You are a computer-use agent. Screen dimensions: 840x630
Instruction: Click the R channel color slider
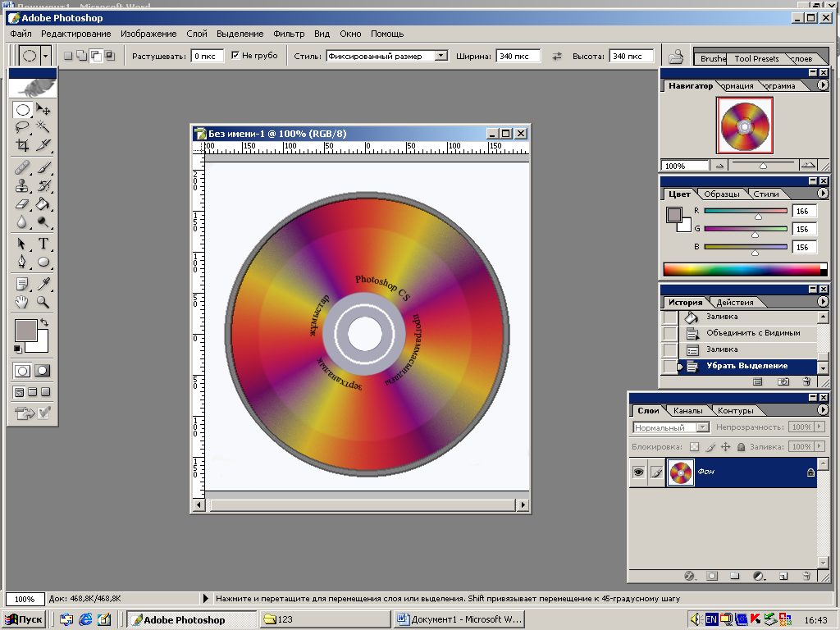745,211
